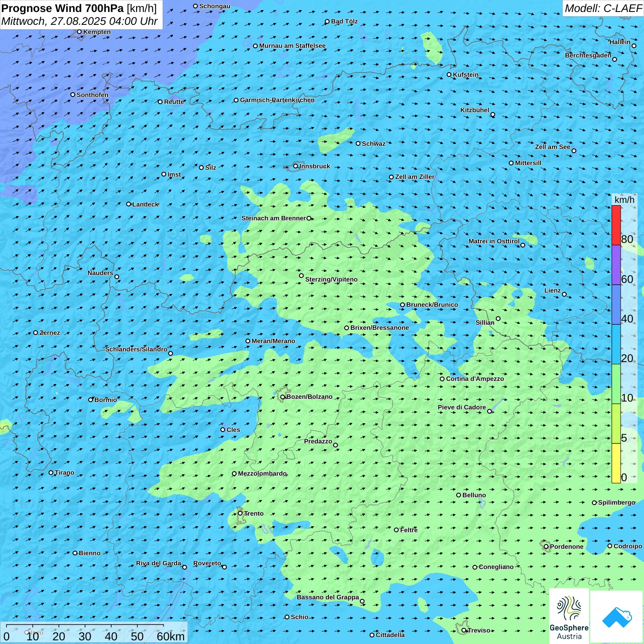The height and width of the screenshot is (644, 644).
Task: Click the blue cloud logo at bottom right
Action: (x=617, y=616)
